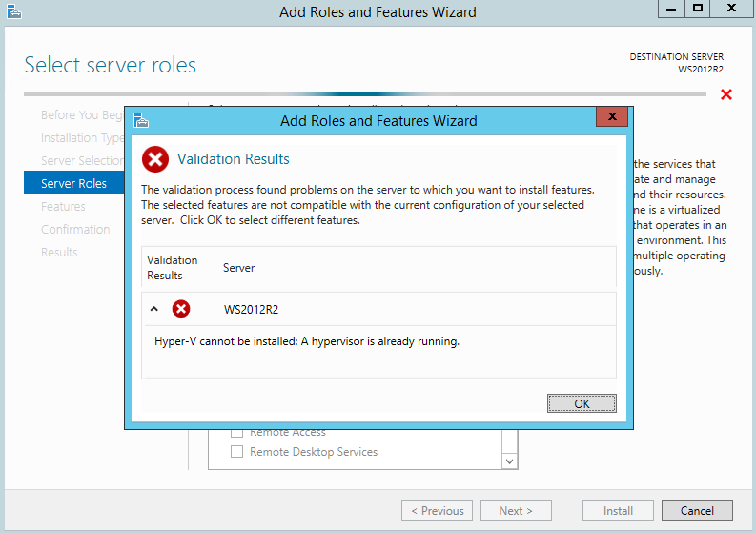The image size is (756, 533).
Task: Check the Remote Desktop Services role
Action: pyautogui.click(x=236, y=452)
